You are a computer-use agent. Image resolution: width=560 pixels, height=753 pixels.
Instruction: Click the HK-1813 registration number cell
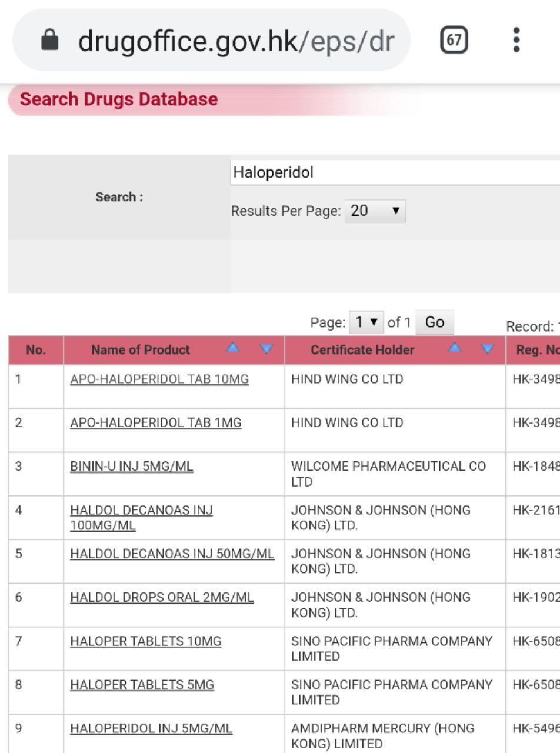533,561
